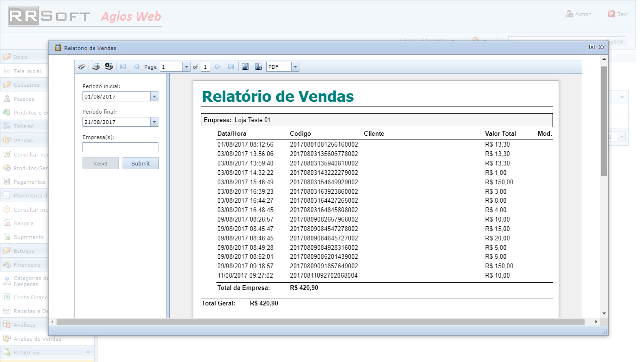Jump to the last report page
Image resolution: width=644 pixels, height=362 pixels.
[x=231, y=67]
